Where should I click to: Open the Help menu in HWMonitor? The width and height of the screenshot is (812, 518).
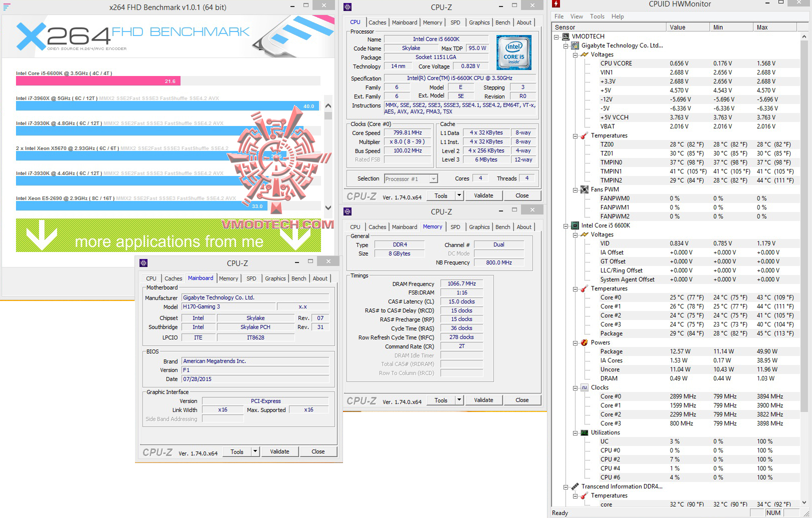click(617, 16)
